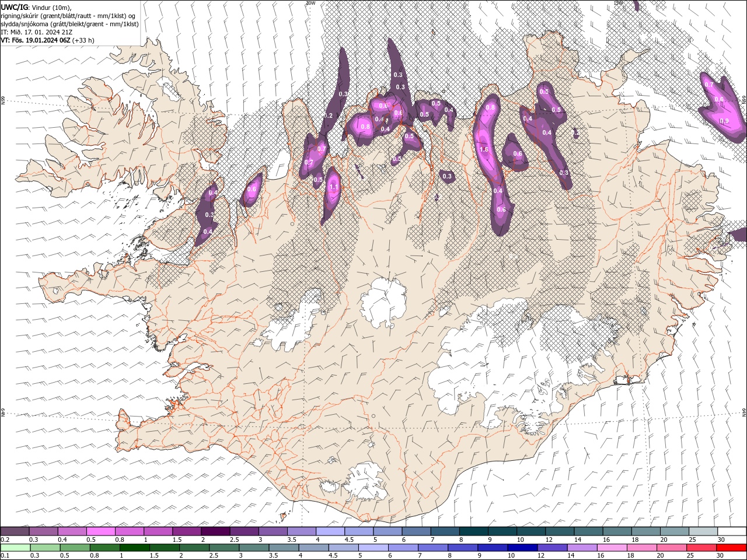The image size is (747, 560).
Task: Click the 'rigning/skúrir' legend description line
Action: 69,16
